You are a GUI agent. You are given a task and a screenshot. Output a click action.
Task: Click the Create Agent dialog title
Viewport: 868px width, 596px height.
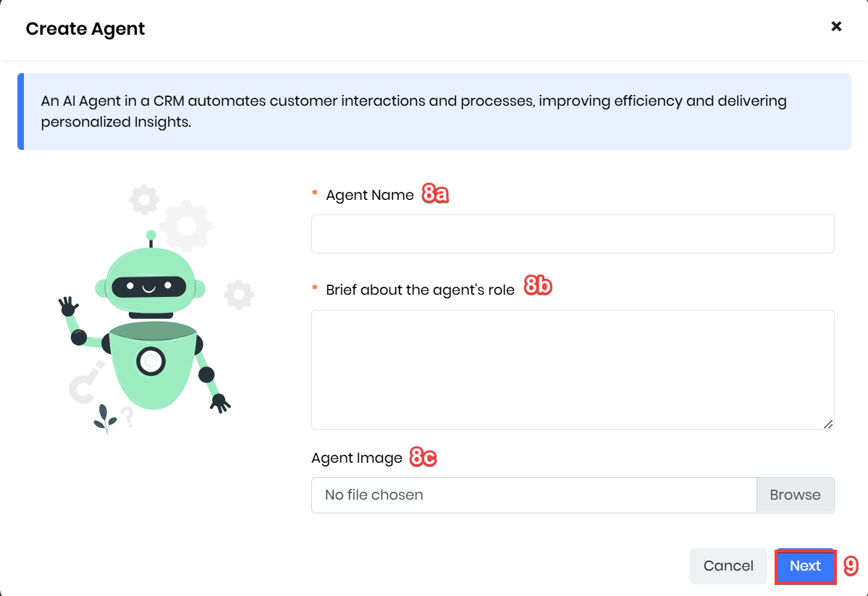[85, 29]
